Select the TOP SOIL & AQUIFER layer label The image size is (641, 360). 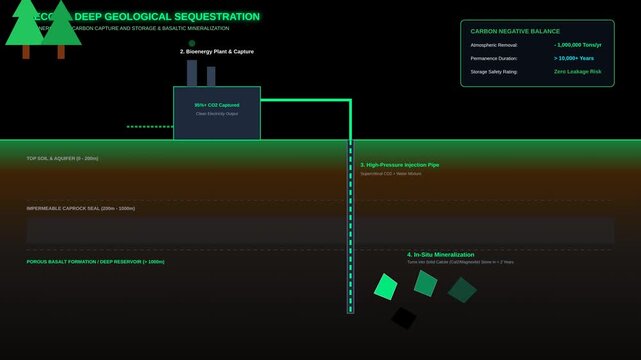click(x=62, y=158)
